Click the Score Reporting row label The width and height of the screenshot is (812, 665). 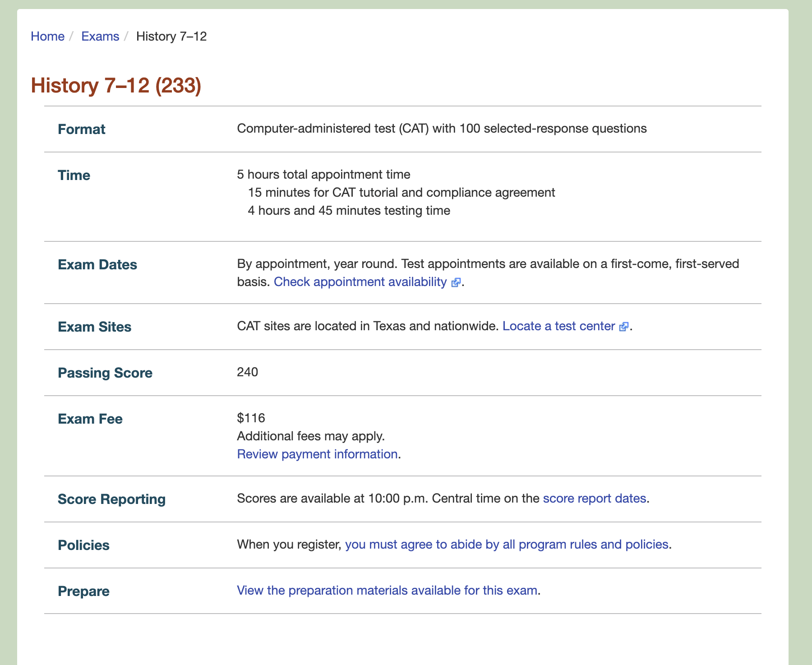pos(111,499)
